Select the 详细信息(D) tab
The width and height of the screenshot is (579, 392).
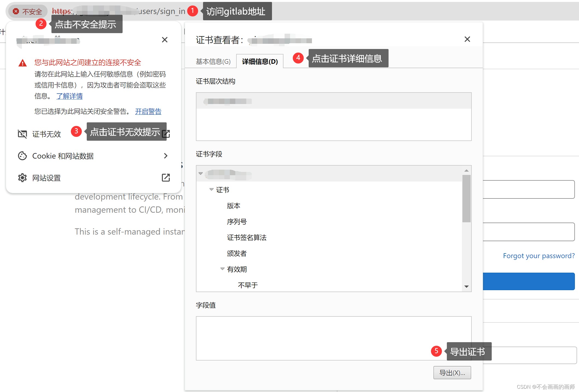pos(260,62)
